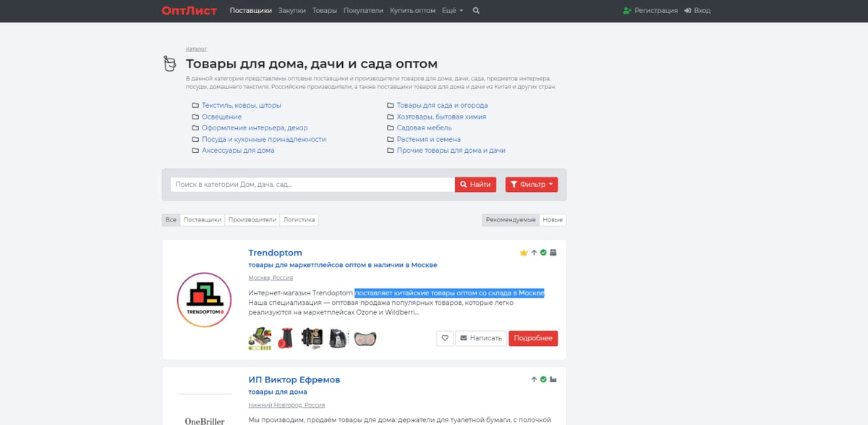Open category Хозтовары, бытовая химия
Viewport: 868px width, 425px height.
tap(441, 117)
